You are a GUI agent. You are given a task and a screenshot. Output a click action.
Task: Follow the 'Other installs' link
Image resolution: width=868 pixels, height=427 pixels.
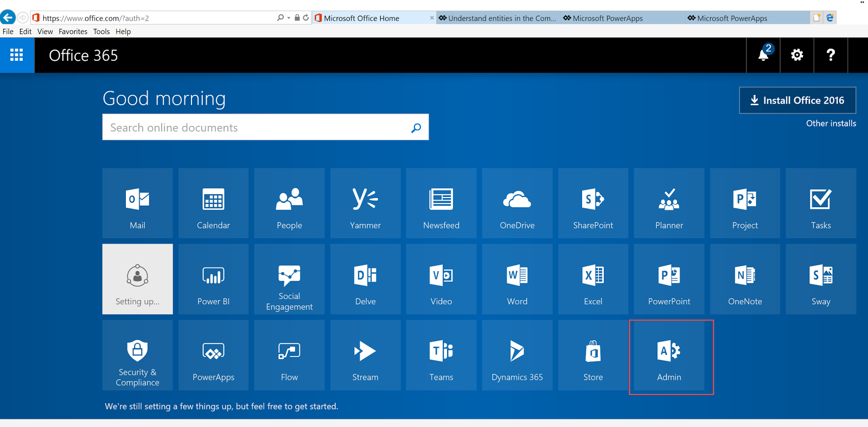click(x=831, y=123)
